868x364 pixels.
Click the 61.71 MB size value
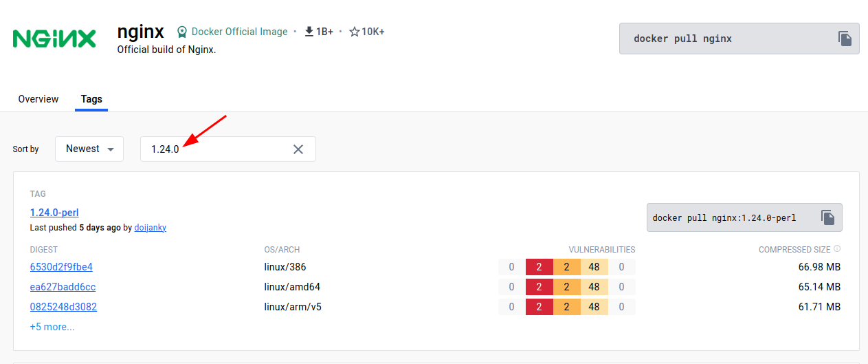click(x=819, y=307)
